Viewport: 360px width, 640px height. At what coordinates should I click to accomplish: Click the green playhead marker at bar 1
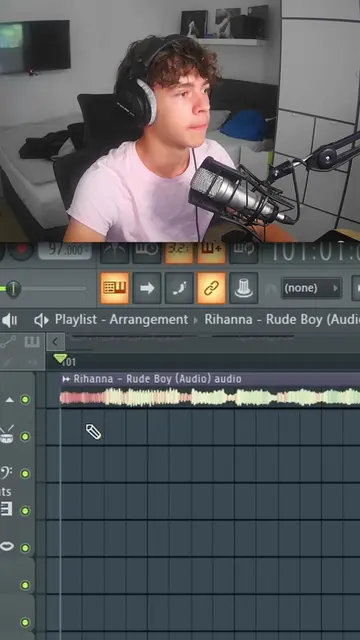[x=60, y=359]
